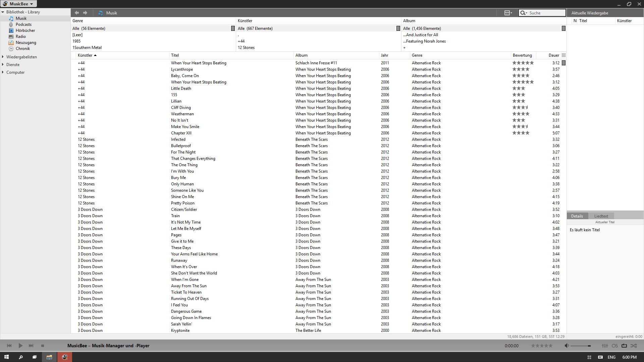
Task: Navigate forward with the right arrow
Action: (x=85, y=13)
